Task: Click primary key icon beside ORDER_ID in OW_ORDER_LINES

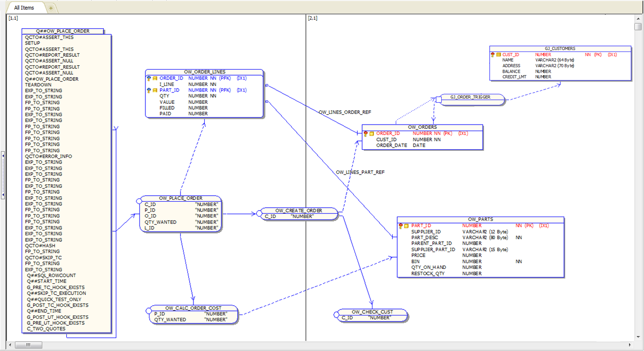Action: 148,78
